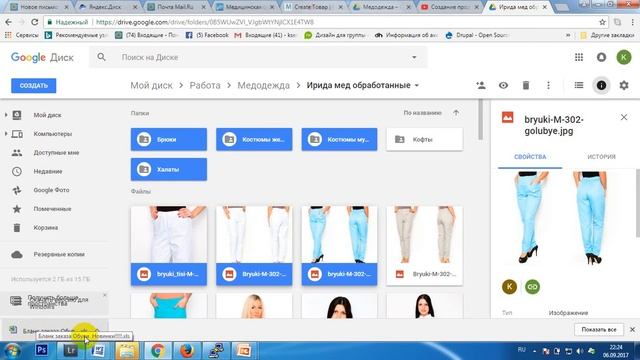Open the three-dot more actions menu
Screen dimensions: 640x360
tap(548, 85)
